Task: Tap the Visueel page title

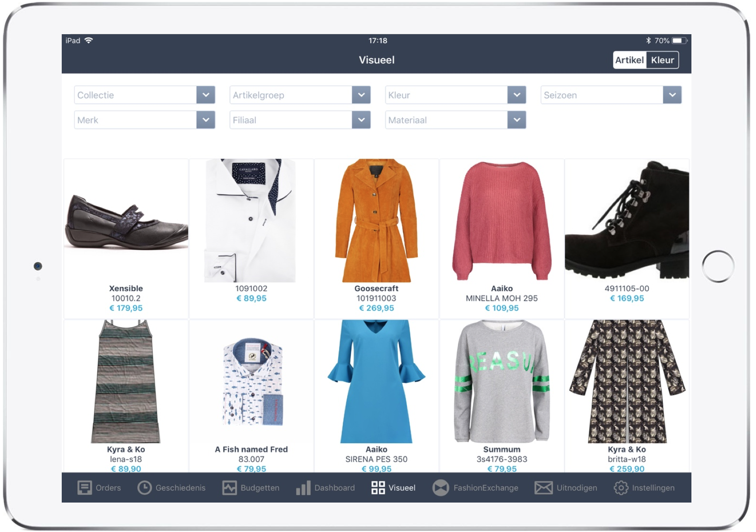Action: [x=377, y=60]
